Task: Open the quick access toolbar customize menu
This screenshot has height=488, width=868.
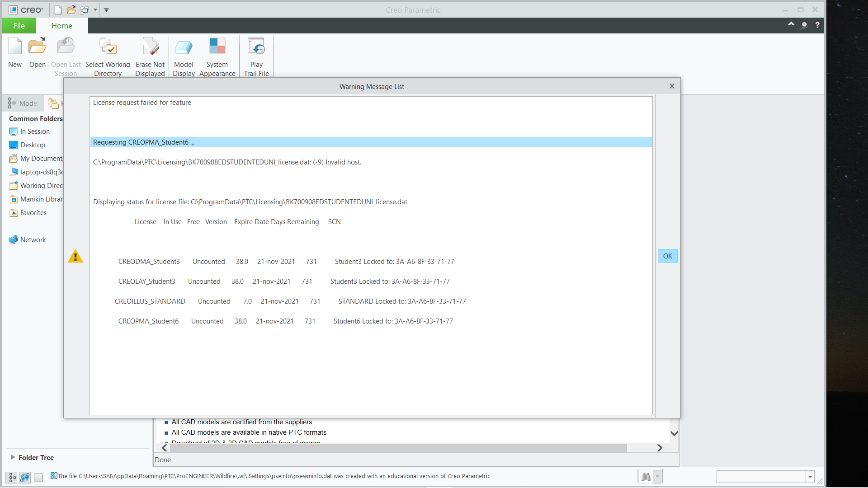Action: click(106, 9)
